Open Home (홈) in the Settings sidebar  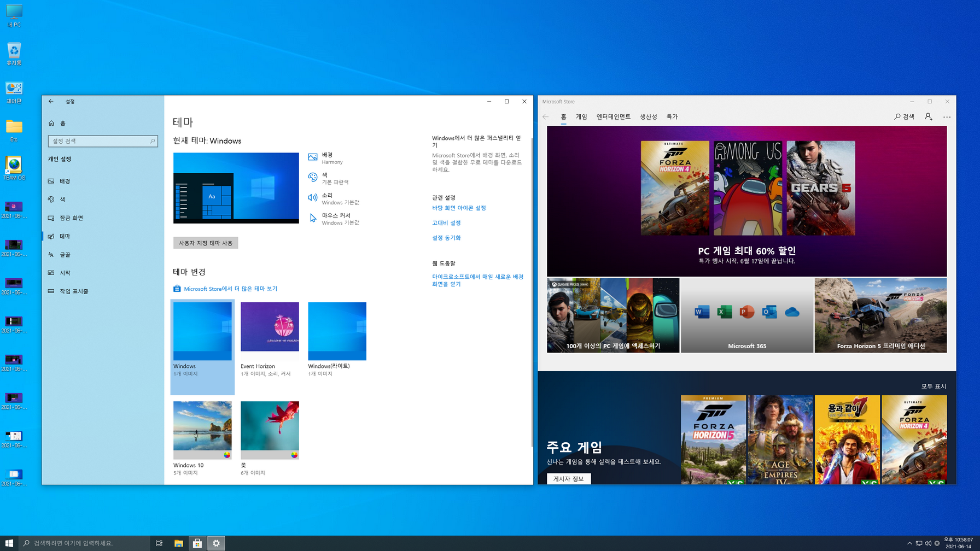pyautogui.click(x=103, y=123)
